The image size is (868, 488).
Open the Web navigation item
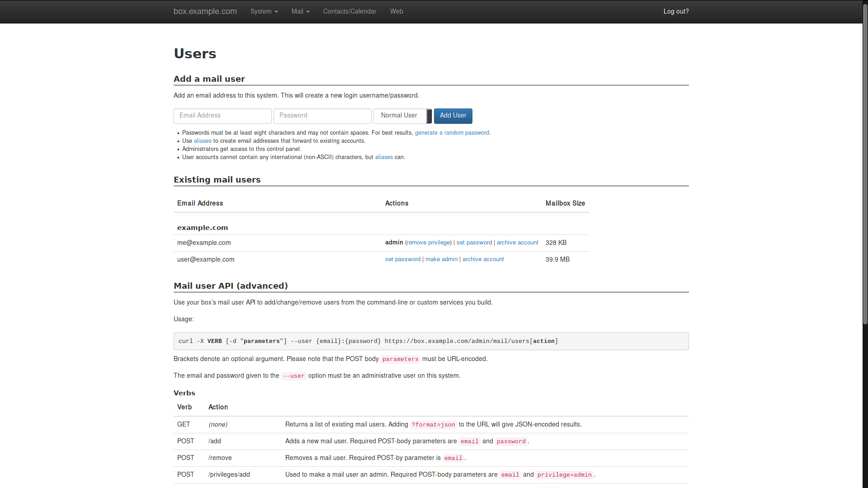(x=396, y=11)
